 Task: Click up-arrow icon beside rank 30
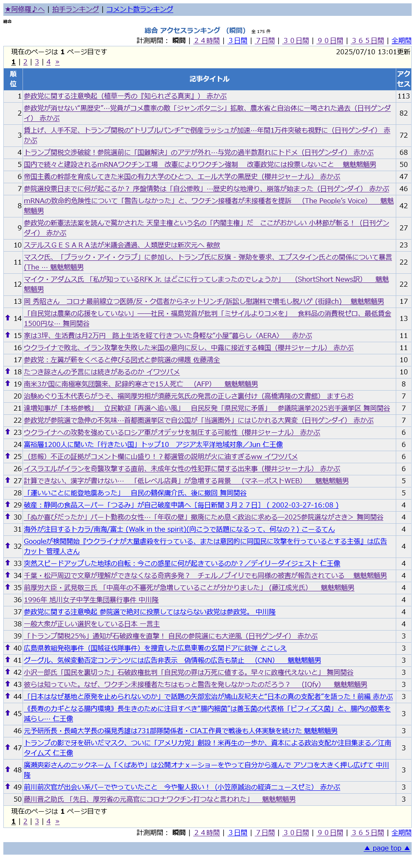[x=8, y=516]
